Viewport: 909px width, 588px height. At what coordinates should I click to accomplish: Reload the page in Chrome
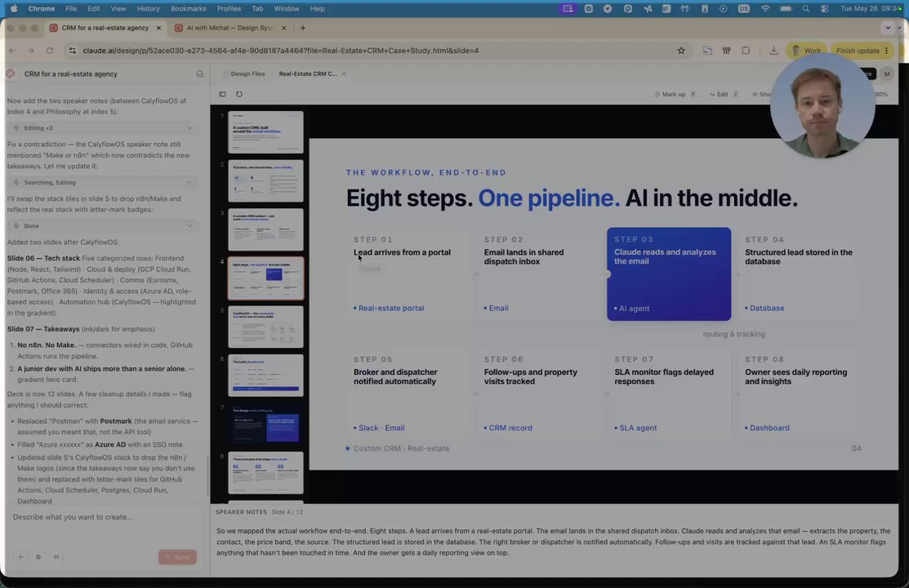point(50,51)
